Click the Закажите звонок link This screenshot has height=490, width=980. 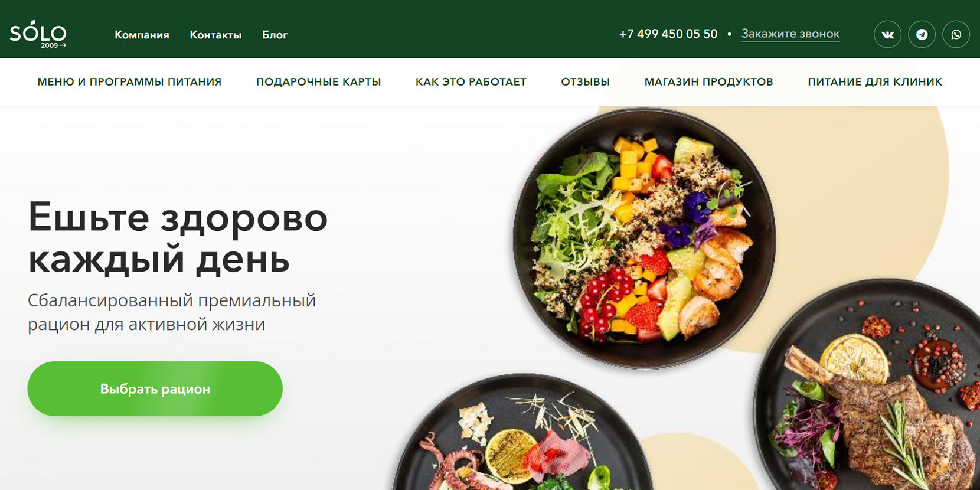click(x=790, y=34)
